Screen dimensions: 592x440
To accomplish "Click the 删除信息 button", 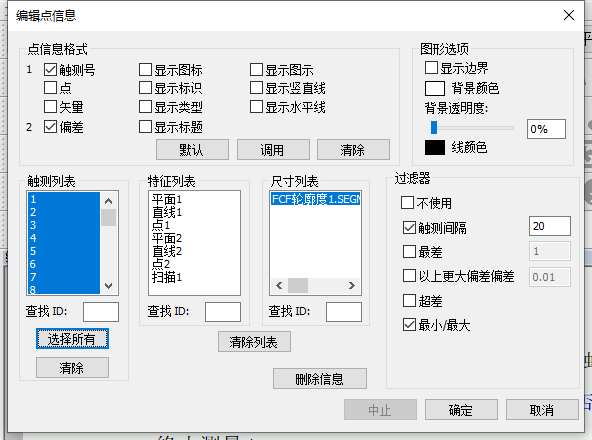I will click(x=320, y=378).
